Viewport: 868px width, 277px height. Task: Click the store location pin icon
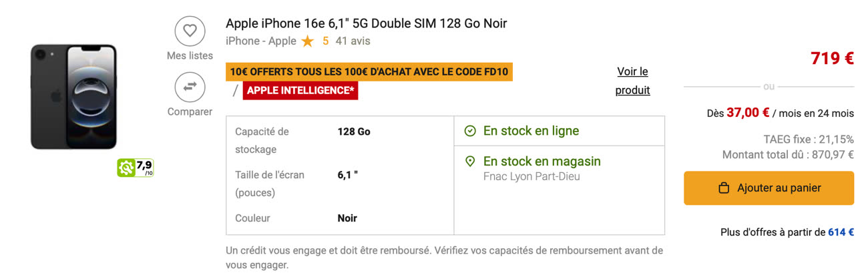tap(470, 162)
